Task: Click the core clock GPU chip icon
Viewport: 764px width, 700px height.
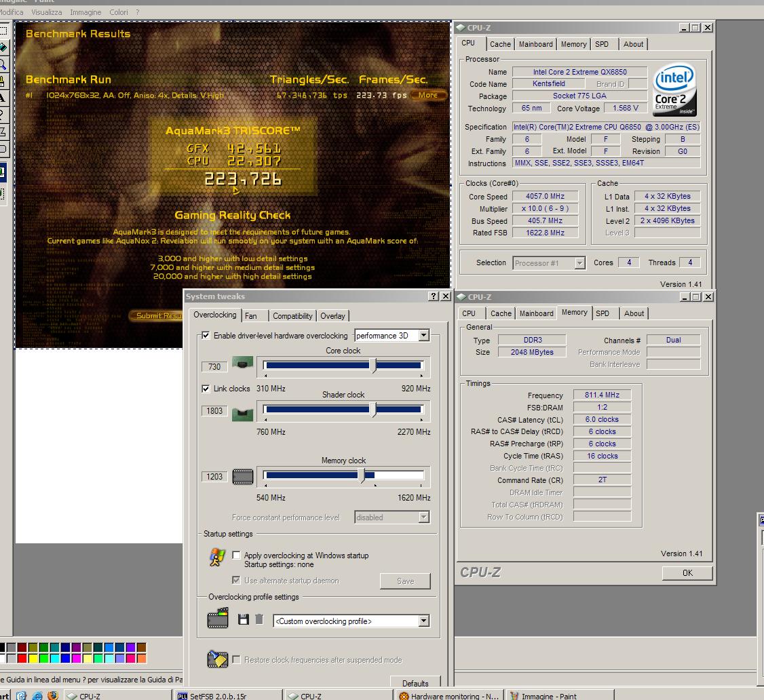Action: (242, 362)
